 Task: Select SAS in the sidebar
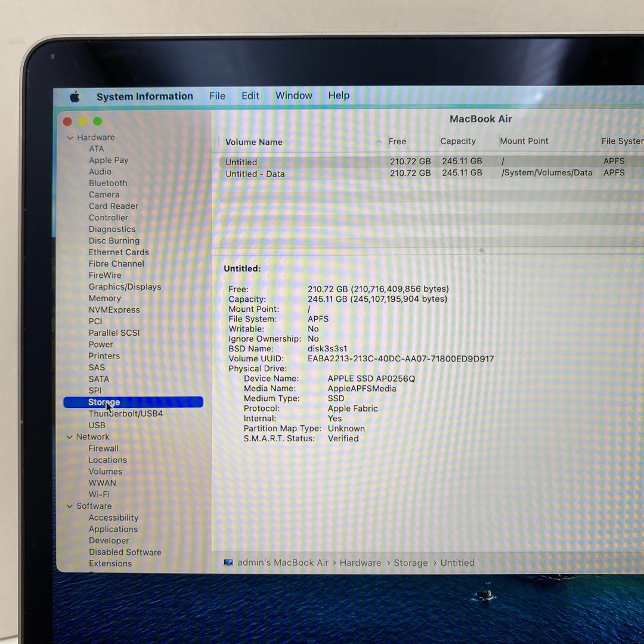tap(97, 367)
